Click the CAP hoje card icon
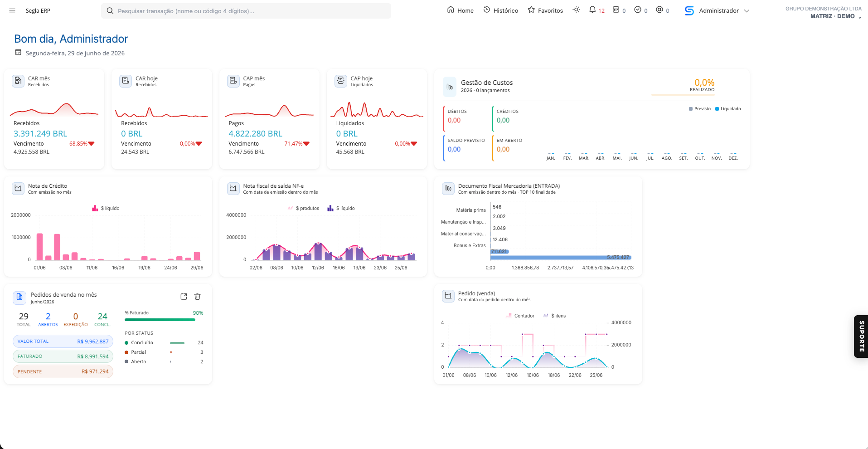Image resolution: width=868 pixels, height=449 pixels. [x=340, y=81]
